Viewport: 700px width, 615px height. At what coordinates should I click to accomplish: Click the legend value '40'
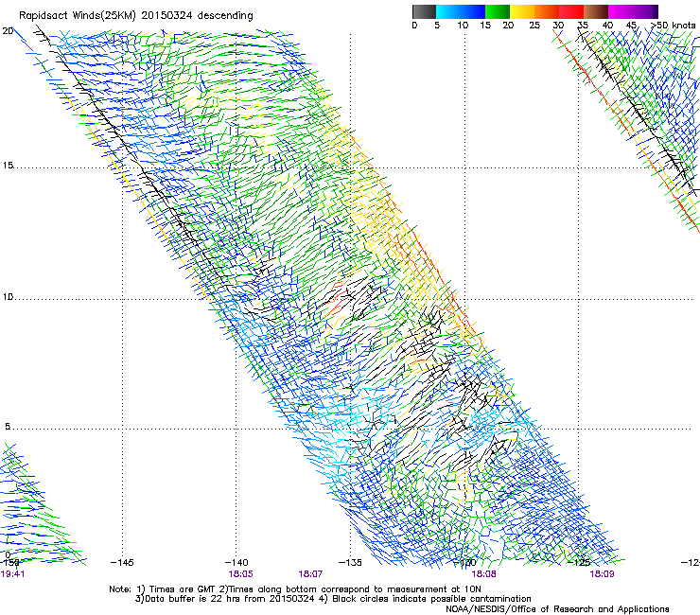(607, 26)
